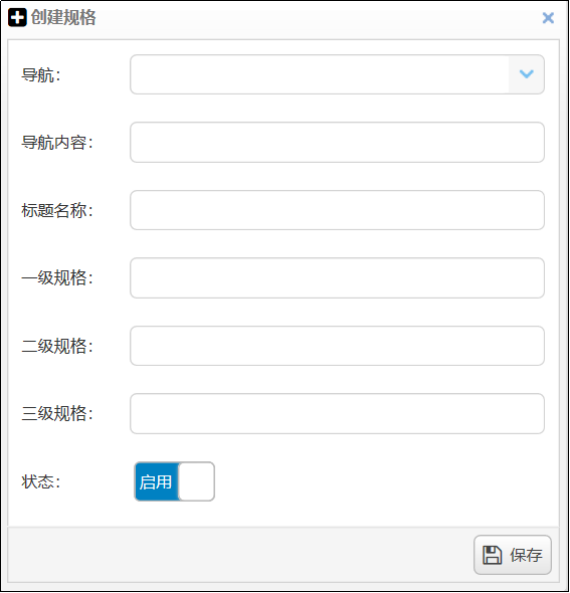
Task: Click the 三级规格 label text
Action: tap(57, 413)
